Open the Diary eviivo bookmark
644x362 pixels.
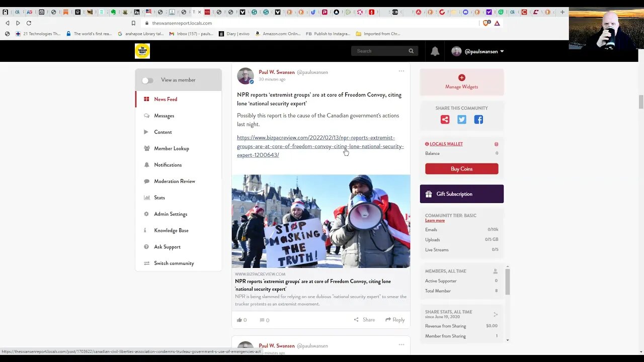coord(233,34)
